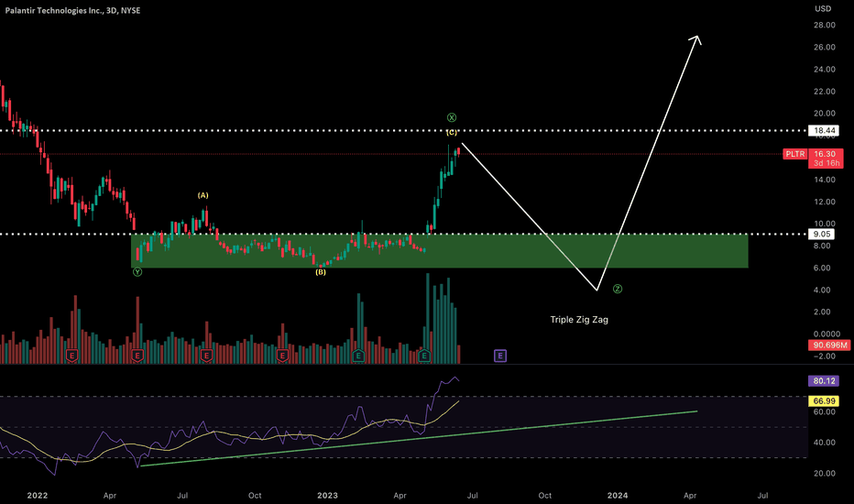
Task: Click the 90.696M volume label
Action: (828, 345)
